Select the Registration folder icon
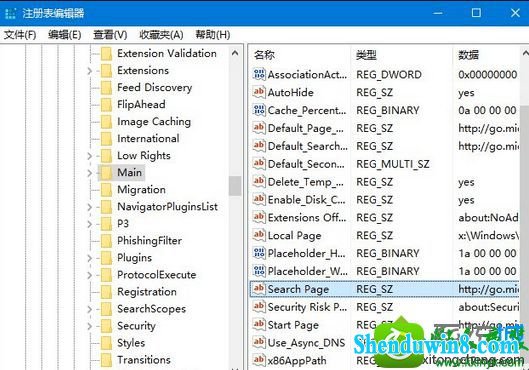 point(107,292)
